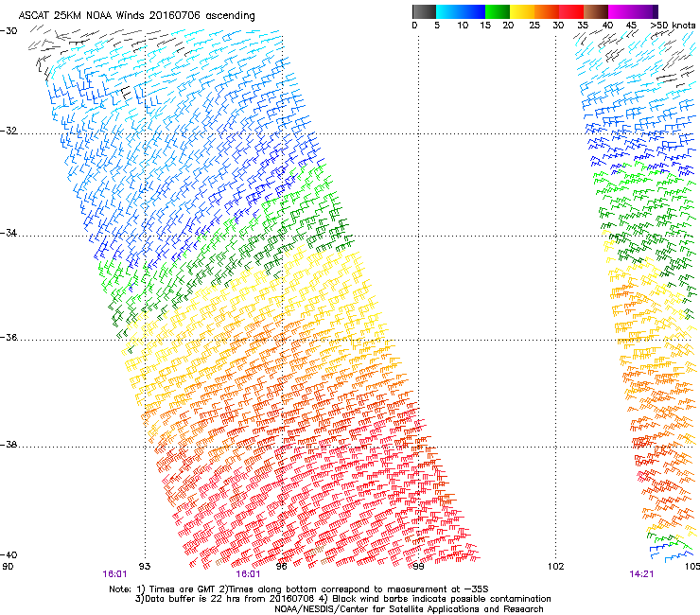Image resolution: width=700 pixels, height=615 pixels.
Task: Click 'NOAA/NESDIS/Center for Satellite Applications and Research' credit
Action: click(x=409, y=609)
